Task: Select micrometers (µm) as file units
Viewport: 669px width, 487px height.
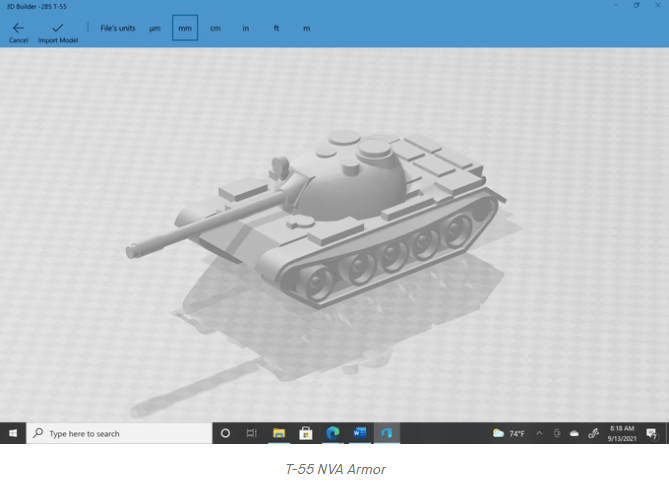Action: coord(155,28)
